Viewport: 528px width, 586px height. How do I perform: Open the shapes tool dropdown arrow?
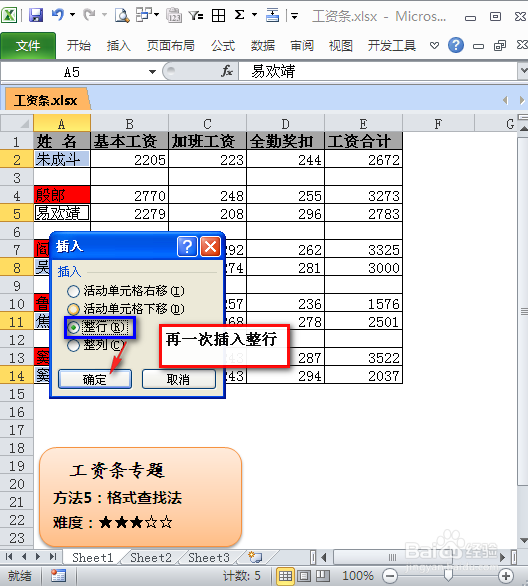157,15
